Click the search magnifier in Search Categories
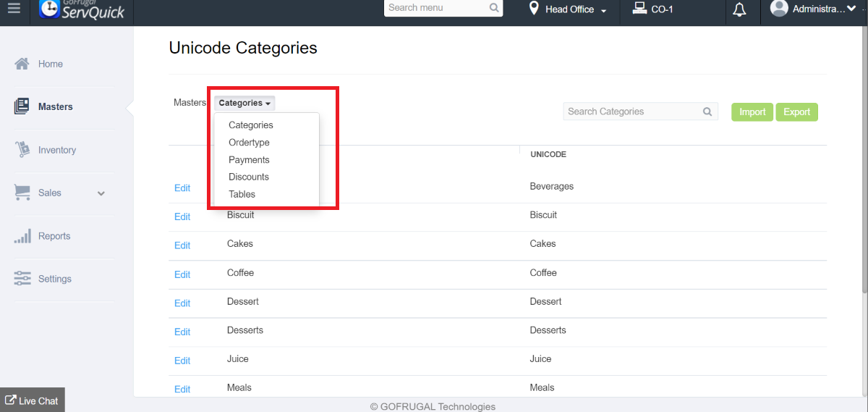868x412 pixels. pos(707,112)
